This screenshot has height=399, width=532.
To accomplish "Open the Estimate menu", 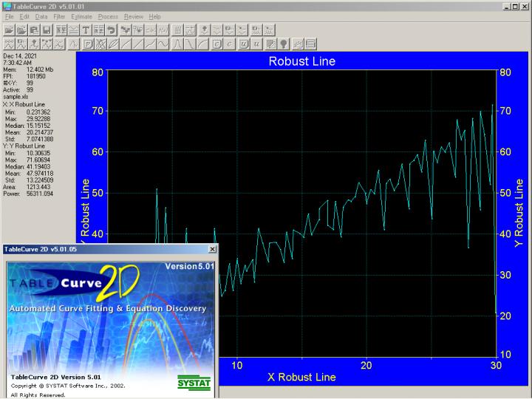I will (81, 16).
